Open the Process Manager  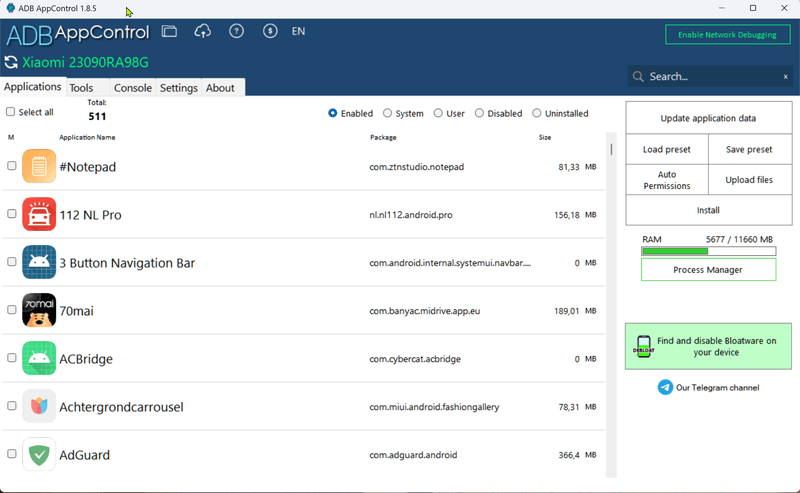[708, 269]
